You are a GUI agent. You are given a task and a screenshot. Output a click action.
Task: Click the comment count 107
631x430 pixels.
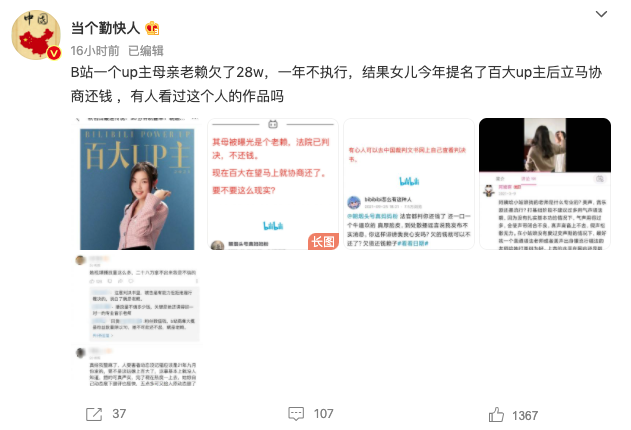(x=324, y=414)
